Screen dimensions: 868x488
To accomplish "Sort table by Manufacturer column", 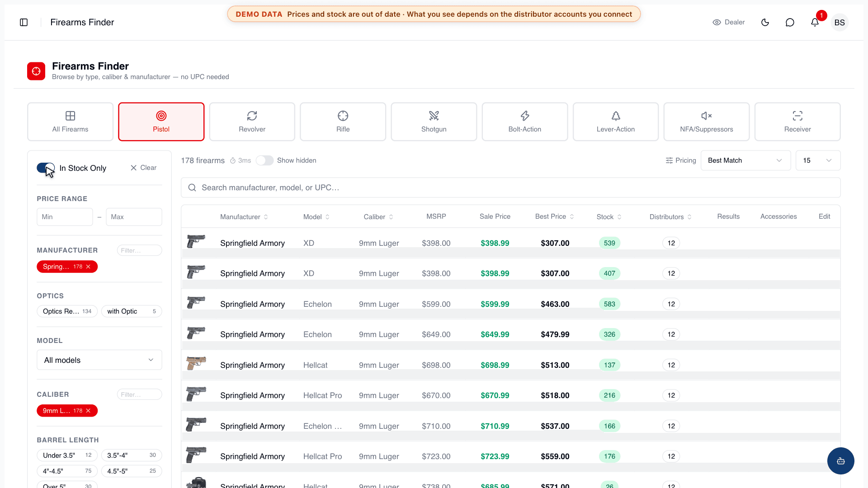I will (244, 217).
